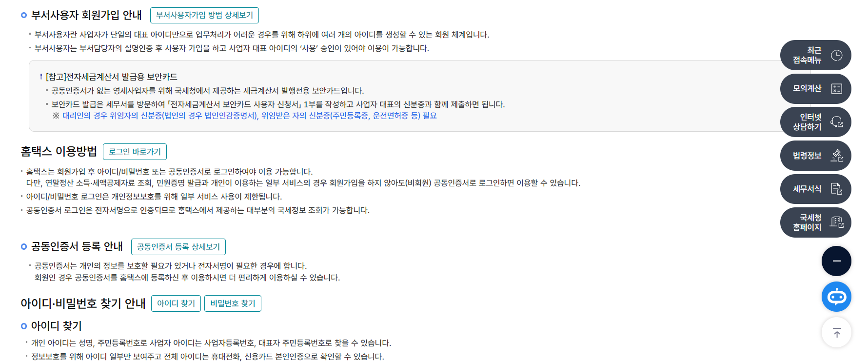Image resolution: width=868 pixels, height=362 pixels.
Task: Click the go to top arrow button
Action: (836, 333)
